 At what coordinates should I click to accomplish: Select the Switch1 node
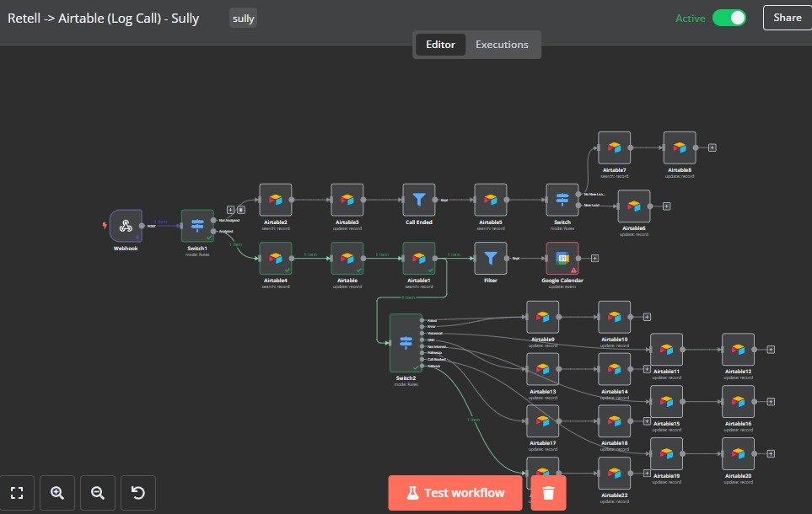(197, 226)
